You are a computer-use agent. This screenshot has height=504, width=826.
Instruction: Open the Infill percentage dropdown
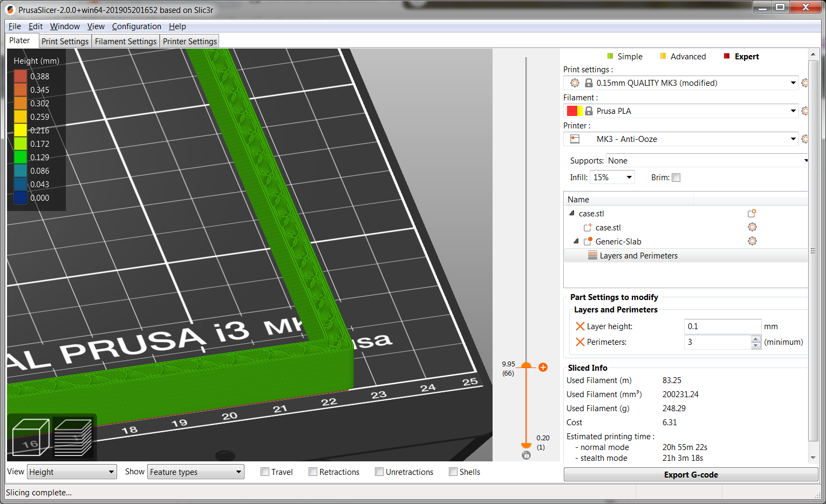click(x=612, y=176)
